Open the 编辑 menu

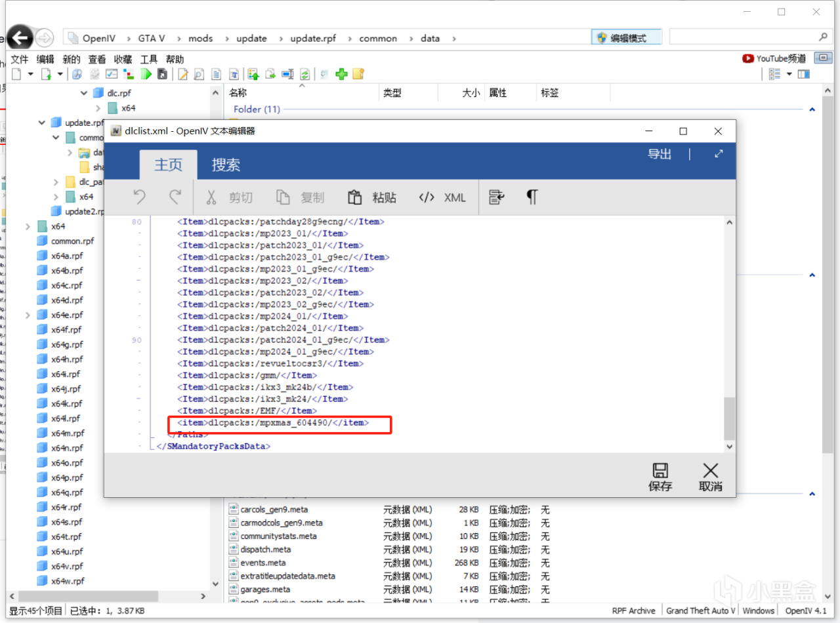pos(45,59)
